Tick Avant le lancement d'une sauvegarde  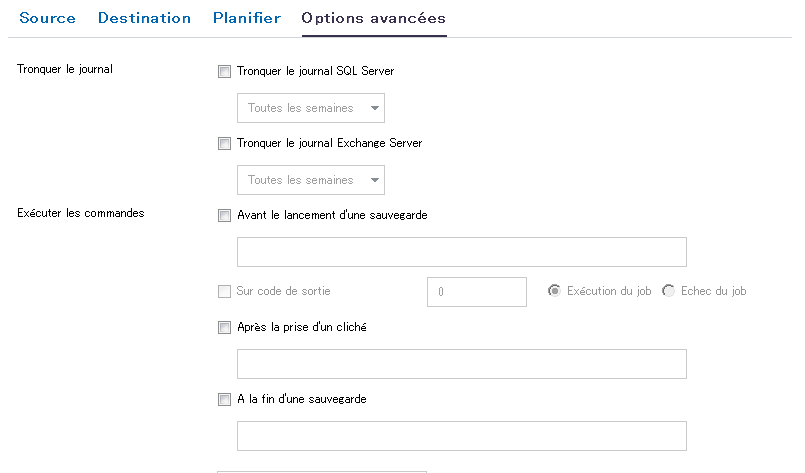click(224, 215)
